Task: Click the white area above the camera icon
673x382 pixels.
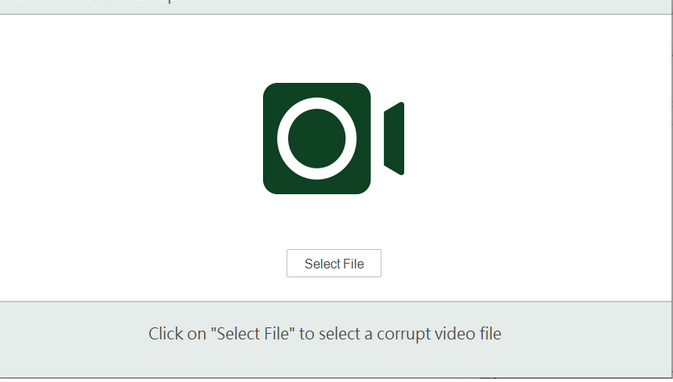Action: click(x=333, y=48)
